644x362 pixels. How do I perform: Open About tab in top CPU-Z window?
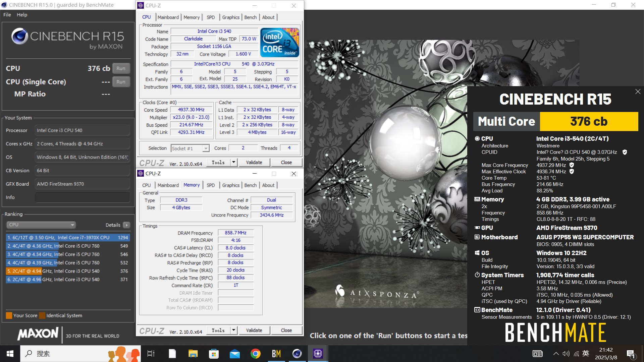tap(268, 17)
